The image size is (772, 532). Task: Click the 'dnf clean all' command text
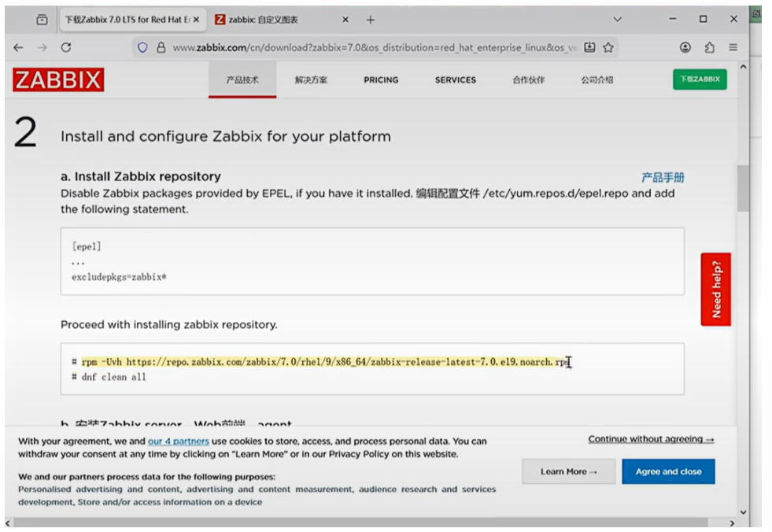click(114, 377)
